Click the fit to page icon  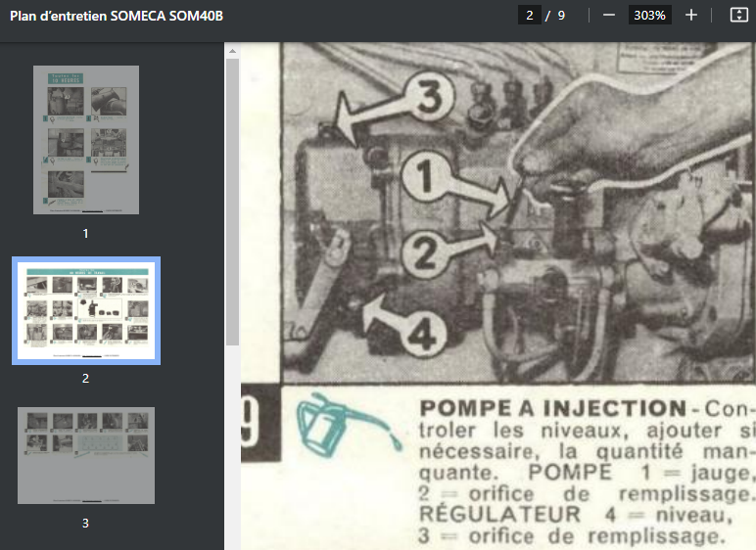pos(738,16)
